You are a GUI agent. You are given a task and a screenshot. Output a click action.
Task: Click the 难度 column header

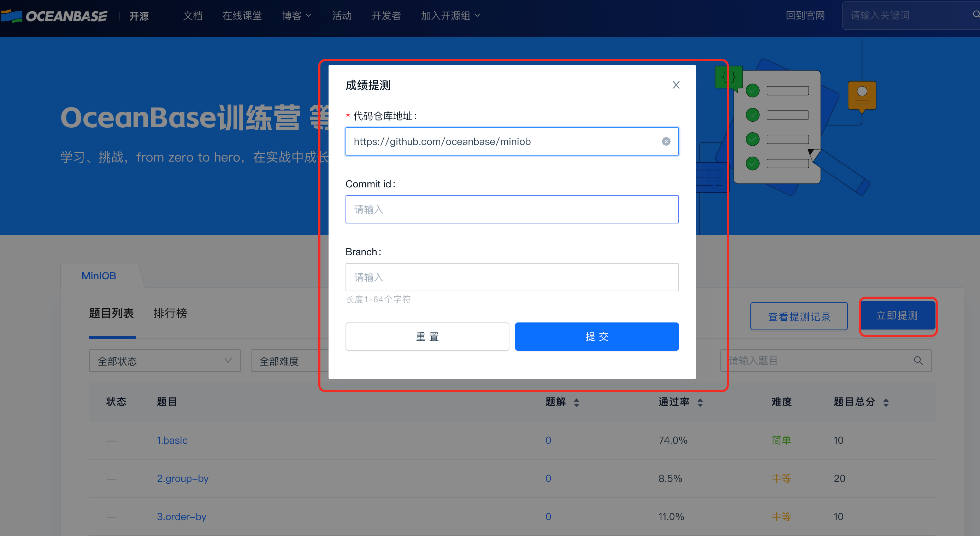pos(781,402)
